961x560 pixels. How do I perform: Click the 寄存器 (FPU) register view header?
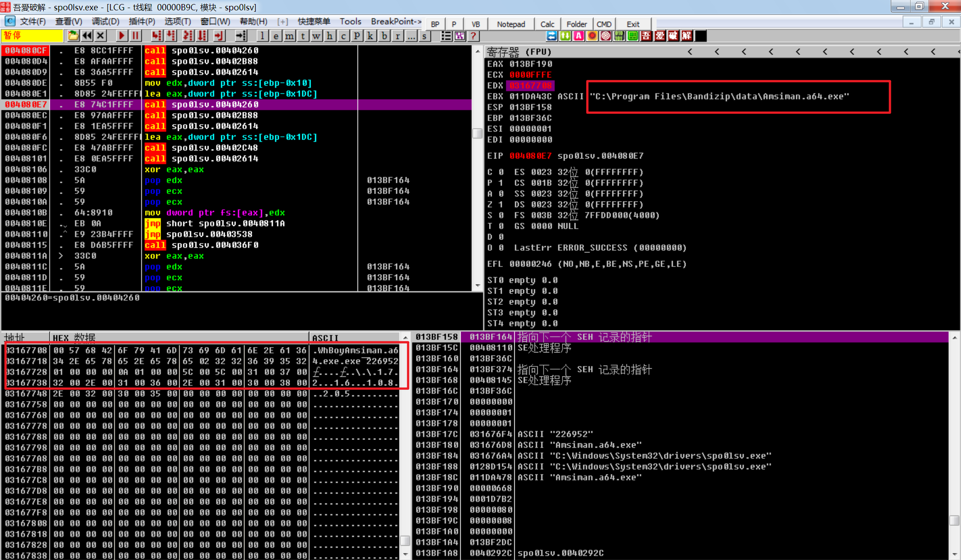[519, 52]
